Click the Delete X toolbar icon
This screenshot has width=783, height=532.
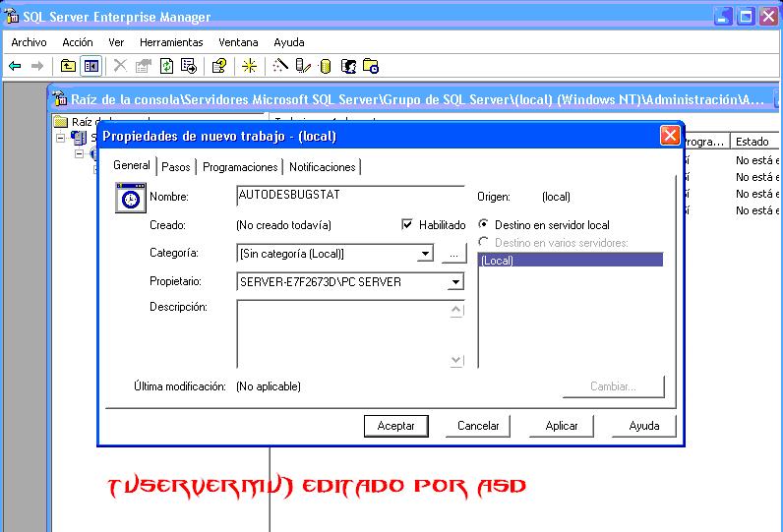(x=120, y=66)
